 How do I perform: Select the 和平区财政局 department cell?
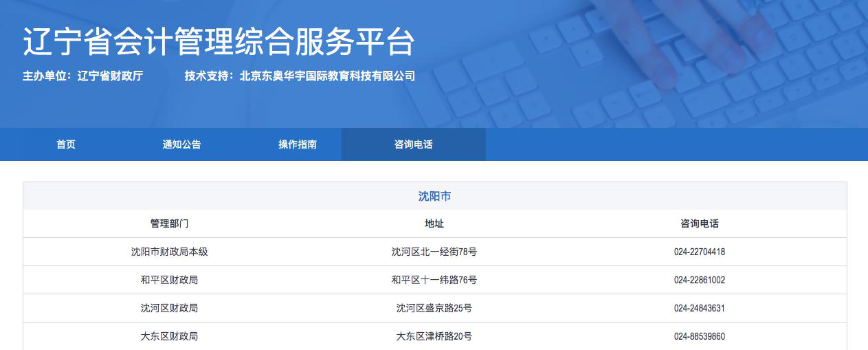[169, 280]
